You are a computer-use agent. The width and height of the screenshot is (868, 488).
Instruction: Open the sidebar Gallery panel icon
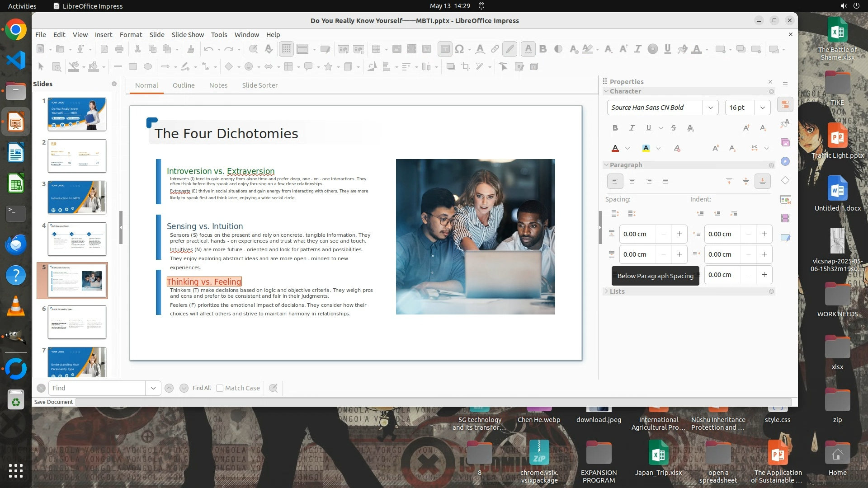pyautogui.click(x=785, y=142)
